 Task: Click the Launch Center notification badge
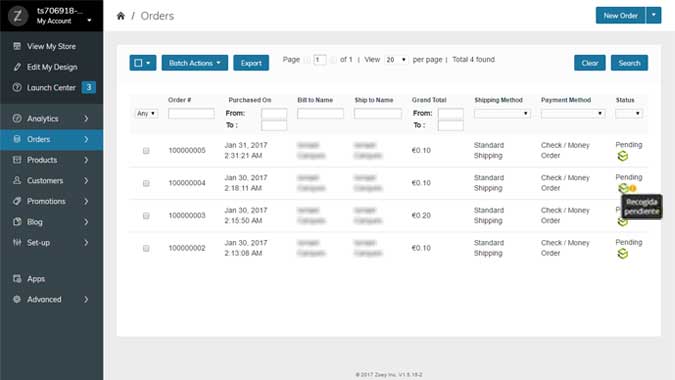pyautogui.click(x=89, y=87)
